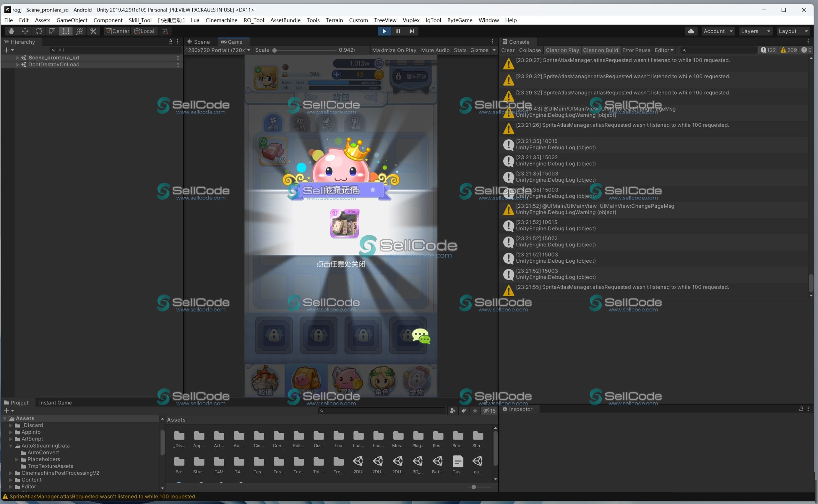
Task: Select the Lua folder in Assets
Action: point(338,439)
